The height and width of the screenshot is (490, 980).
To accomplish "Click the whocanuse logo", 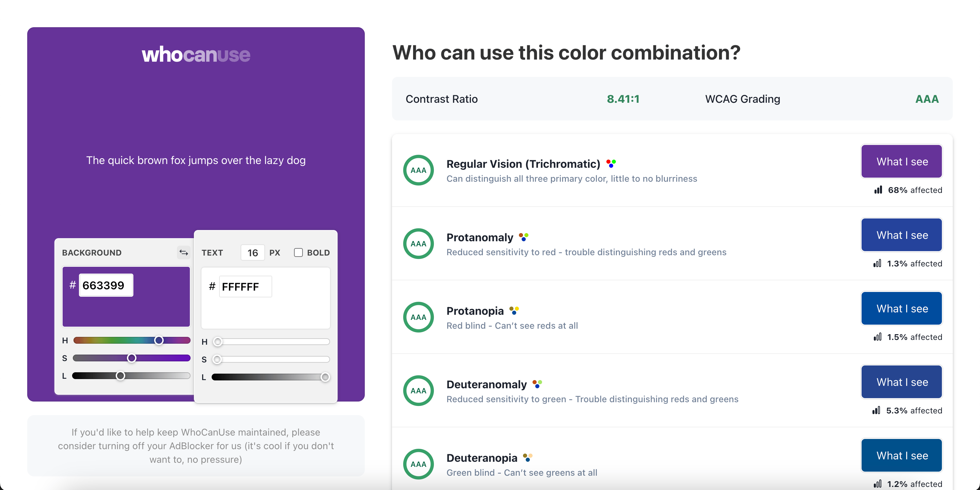I will click(x=196, y=54).
